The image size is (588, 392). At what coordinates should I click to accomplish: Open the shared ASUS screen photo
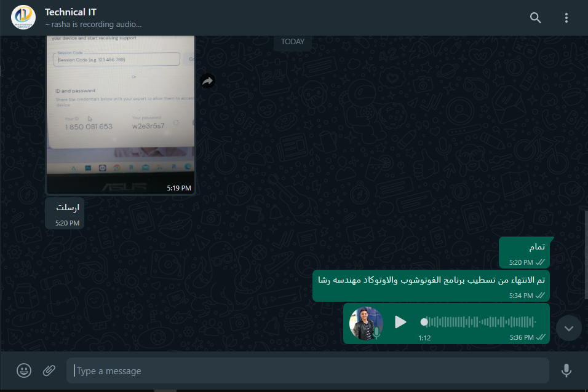click(121, 115)
